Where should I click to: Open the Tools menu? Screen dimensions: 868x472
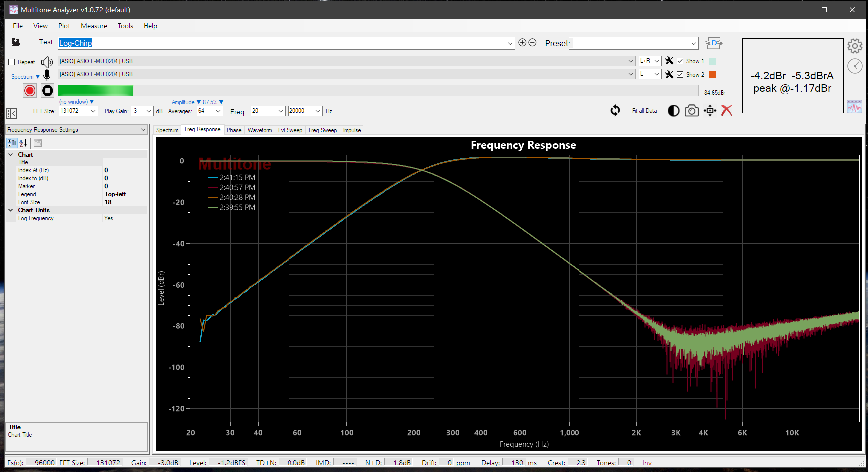click(125, 26)
